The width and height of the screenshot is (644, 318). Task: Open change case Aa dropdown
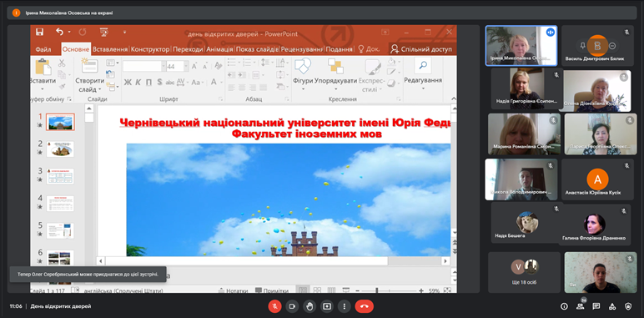197,82
